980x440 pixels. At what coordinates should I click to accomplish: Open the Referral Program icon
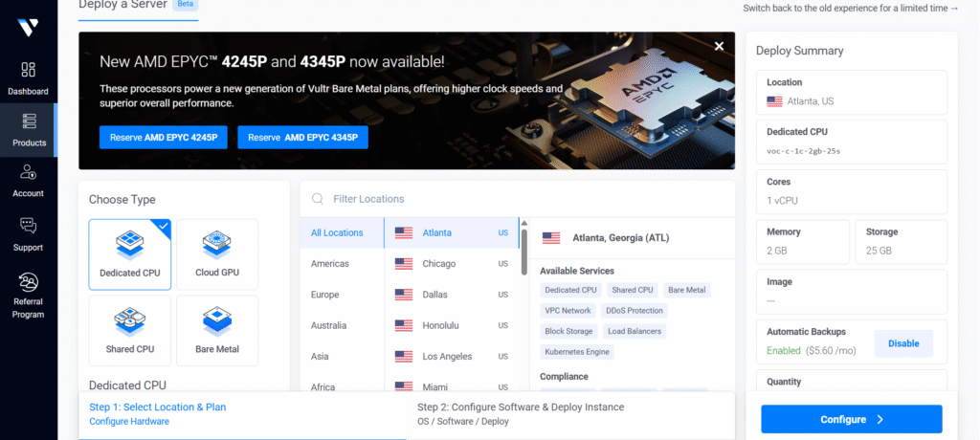tap(28, 282)
